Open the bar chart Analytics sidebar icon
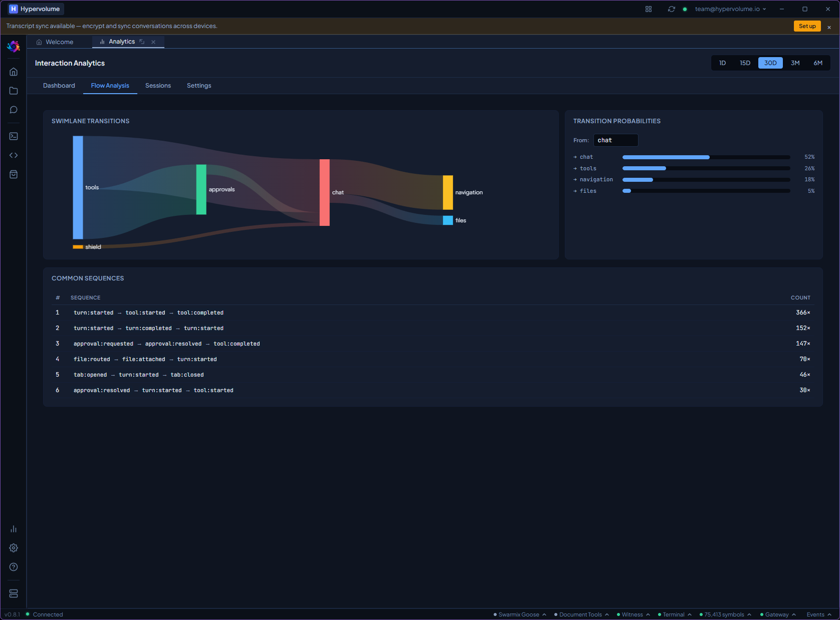Viewport: 840px width, 620px height. pos(14,529)
